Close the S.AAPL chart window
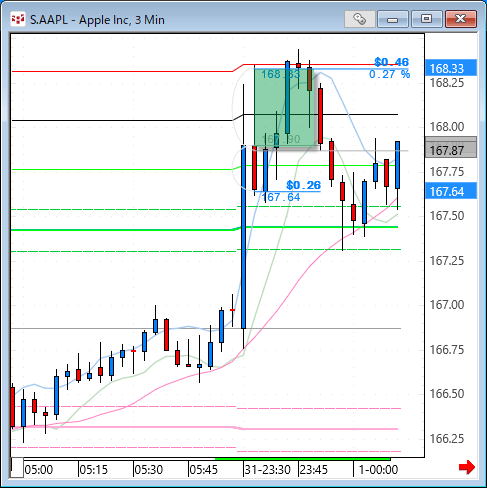This screenshot has width=487, height=488. tap(461, 19)
